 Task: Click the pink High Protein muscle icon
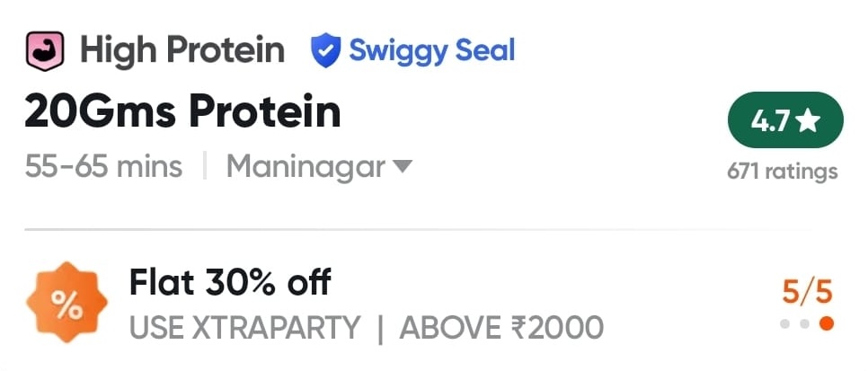coord(44,50)
